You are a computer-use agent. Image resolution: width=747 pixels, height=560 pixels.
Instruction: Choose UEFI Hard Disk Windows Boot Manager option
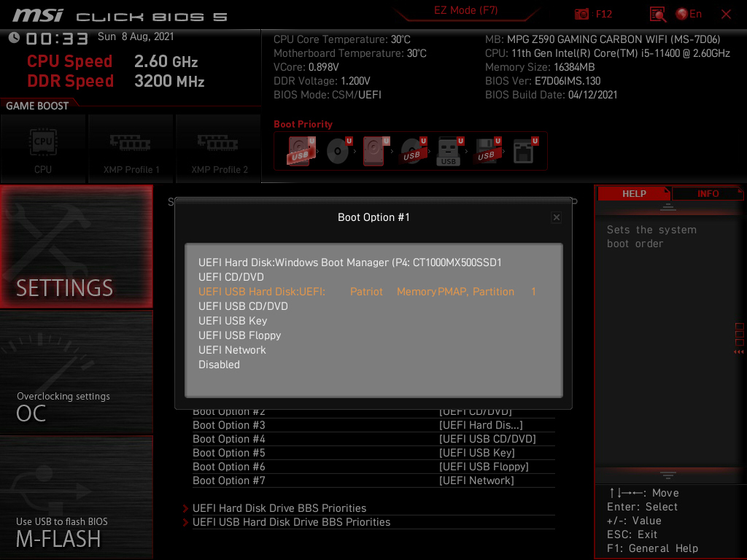349,262
